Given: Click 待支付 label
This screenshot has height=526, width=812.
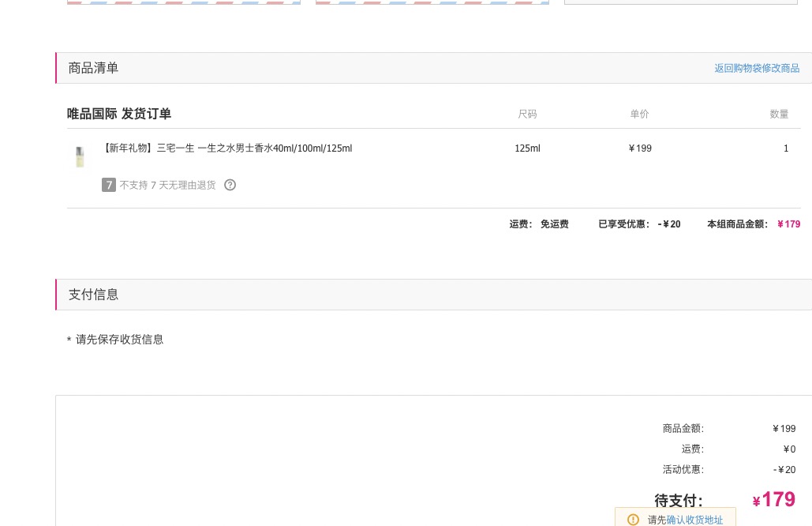Looking at the screenshot, I should 679,501.
